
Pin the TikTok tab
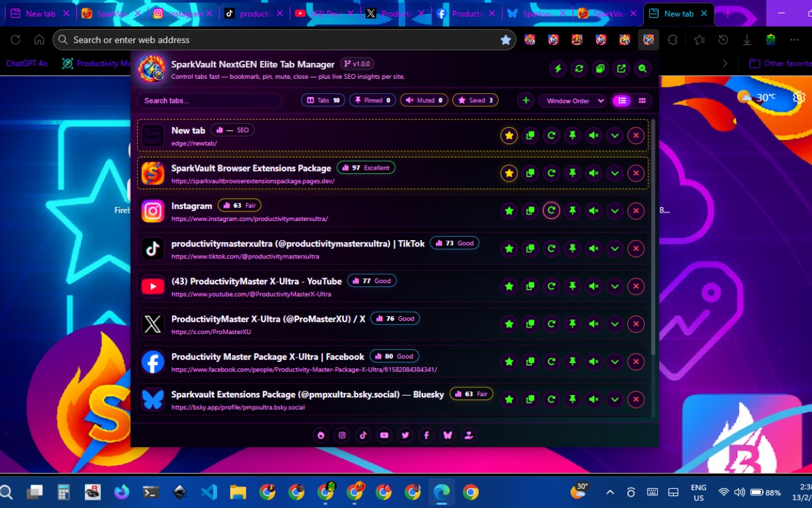coord(572,249)
